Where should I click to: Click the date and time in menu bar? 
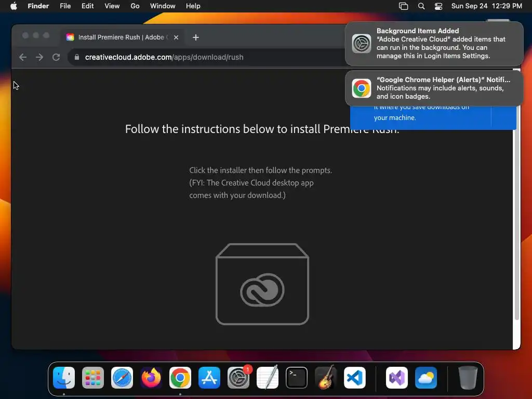pyautogui.click(x=486, y=6)
